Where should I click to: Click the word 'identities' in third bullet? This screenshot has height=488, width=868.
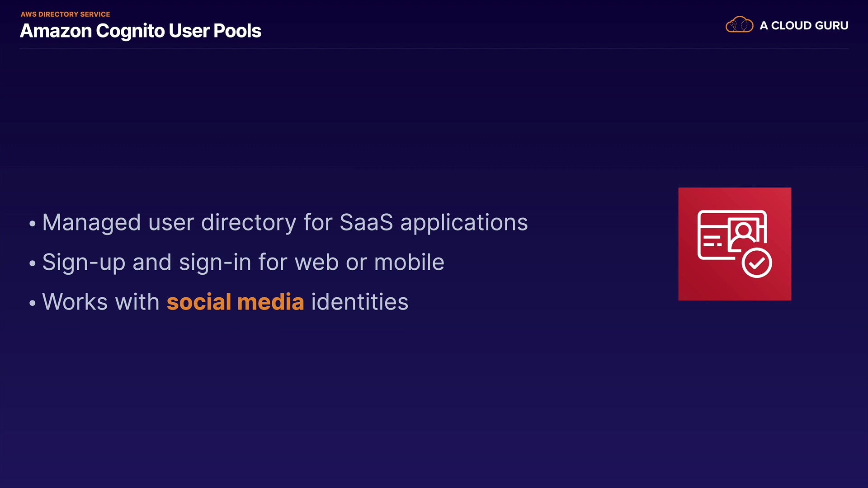pos(359,302)
